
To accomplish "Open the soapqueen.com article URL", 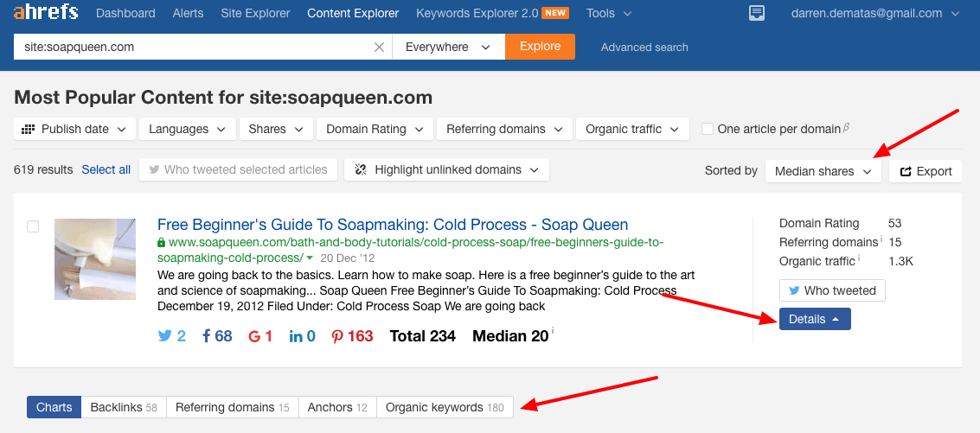I will point(411,250).
